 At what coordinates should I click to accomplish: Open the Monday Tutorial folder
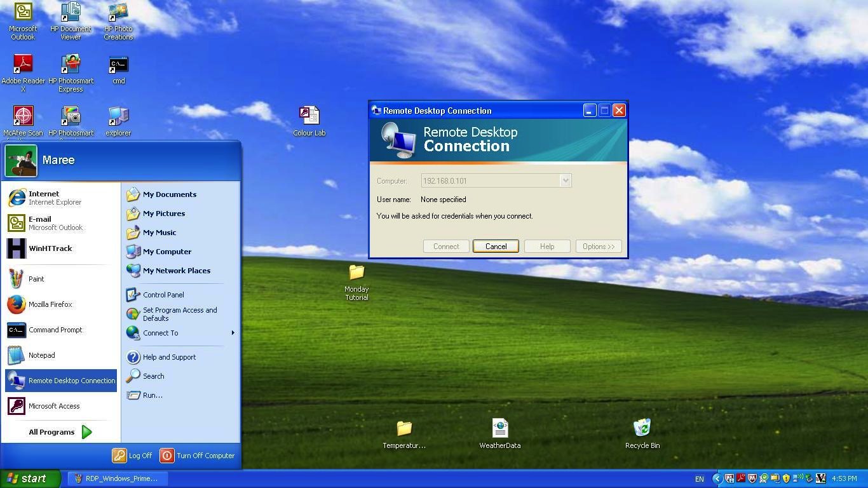click(356, 273)
